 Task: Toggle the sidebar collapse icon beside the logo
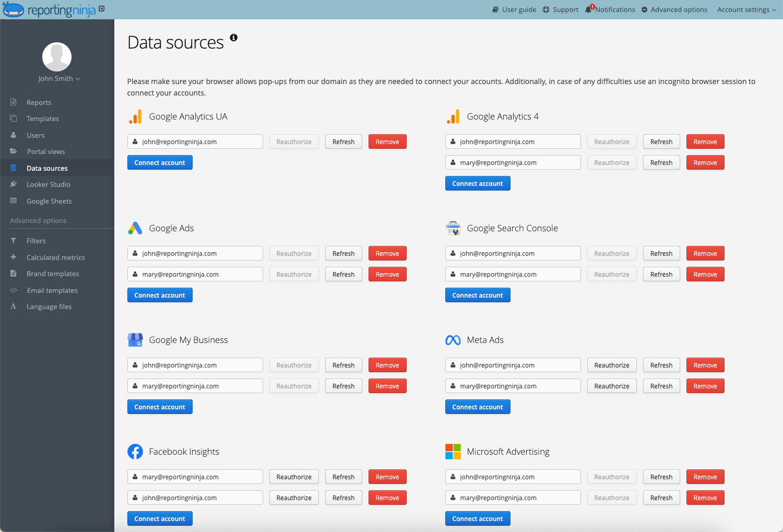[x=102, y=8]
